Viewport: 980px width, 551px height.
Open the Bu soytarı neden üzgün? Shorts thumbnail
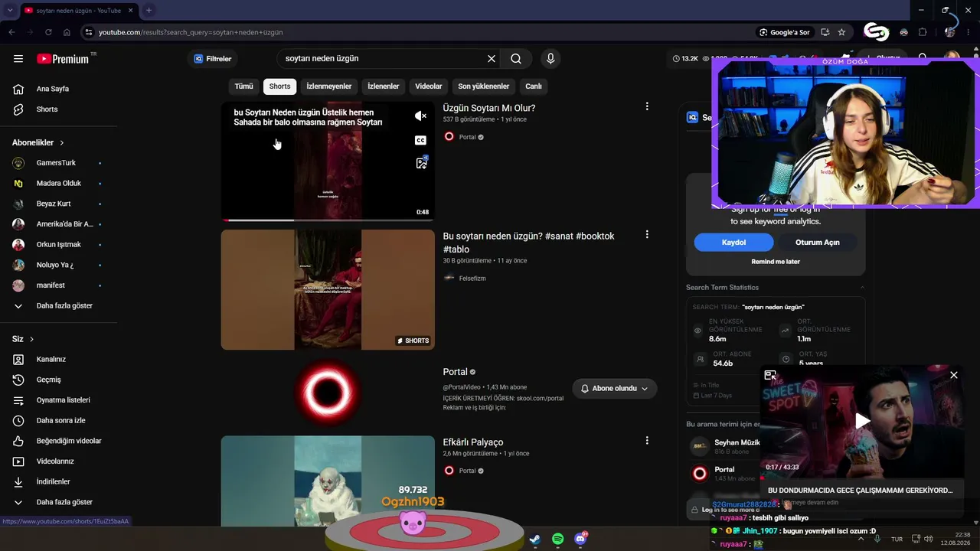click(x=328, y=290)
